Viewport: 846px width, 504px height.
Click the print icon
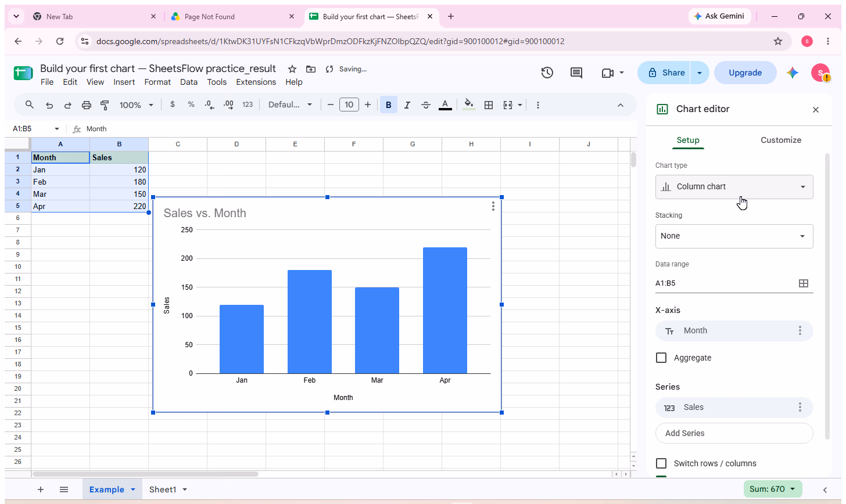tap(87, 105)
